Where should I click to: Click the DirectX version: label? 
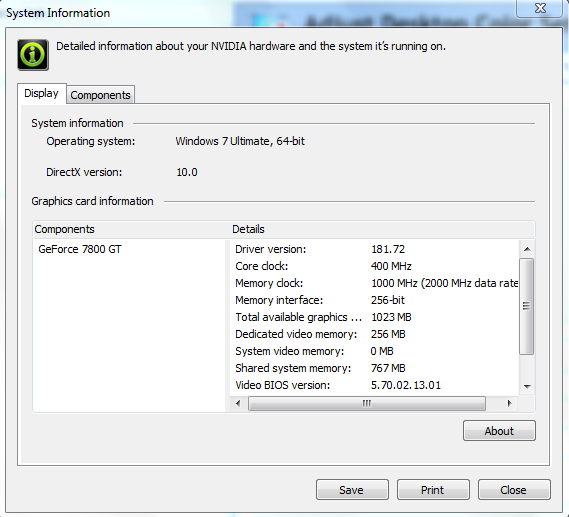coord(84,172)
